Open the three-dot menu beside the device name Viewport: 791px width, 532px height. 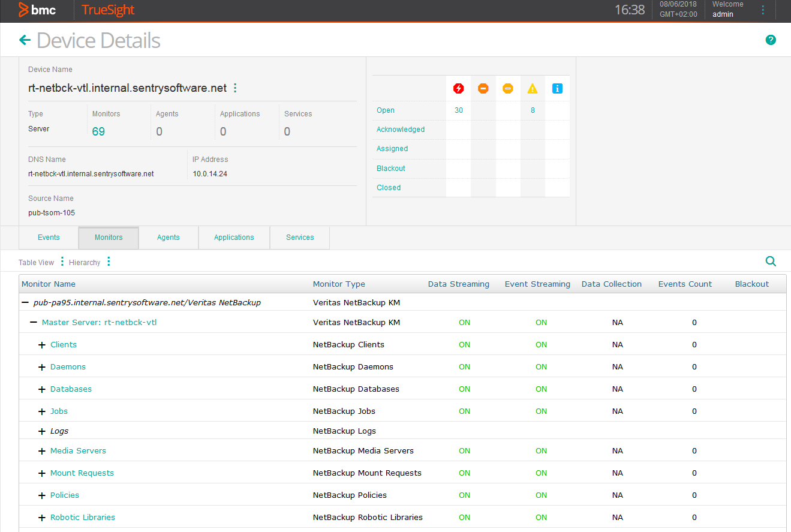tap(234, 88)
